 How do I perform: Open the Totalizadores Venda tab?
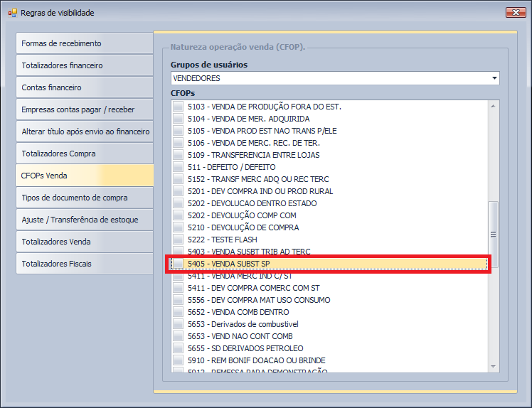[x=85, y=242]
